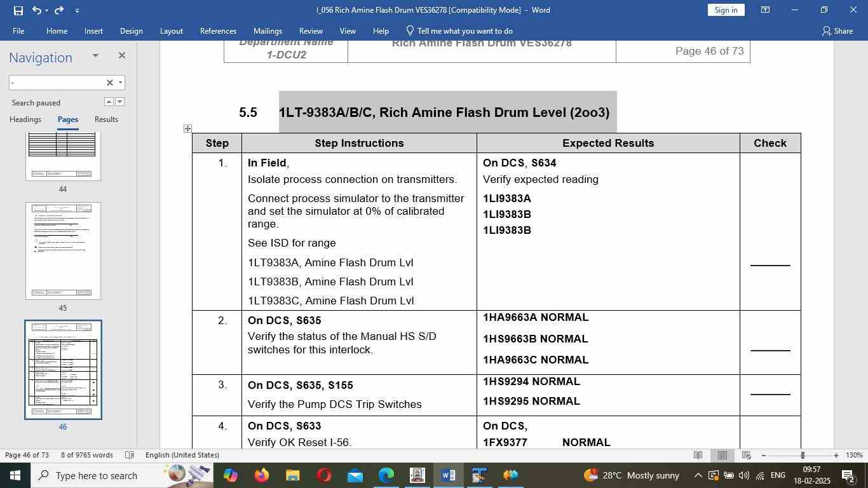Click '1HA9663A NORMAL' text
This screenshot has width=868, height=488.
click(x=536, y=317)
